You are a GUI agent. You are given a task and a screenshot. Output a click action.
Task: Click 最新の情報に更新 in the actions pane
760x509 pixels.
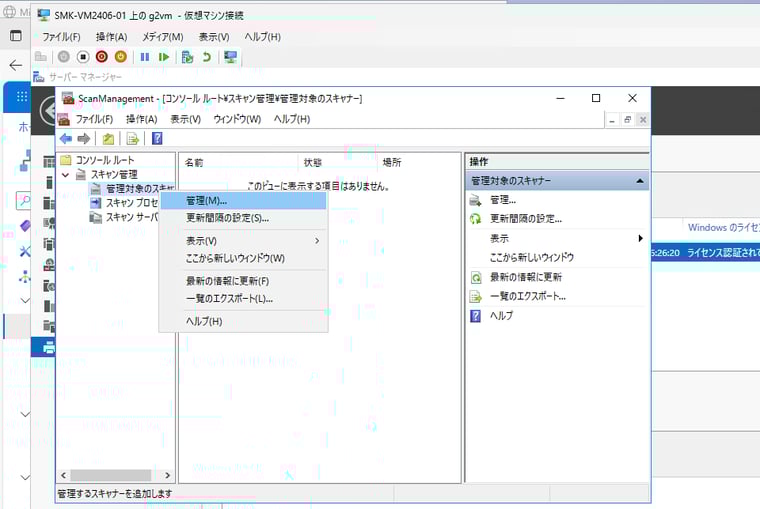[525, 277]
